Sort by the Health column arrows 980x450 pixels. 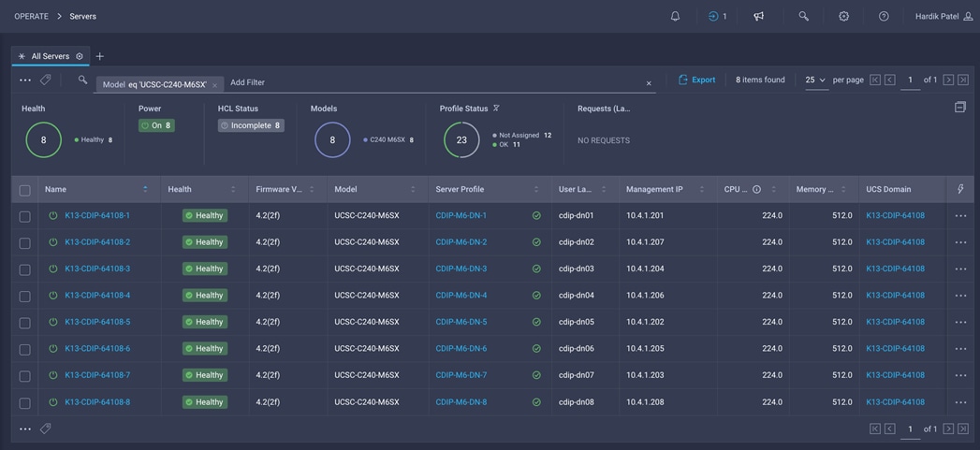(x=234, y=189)
